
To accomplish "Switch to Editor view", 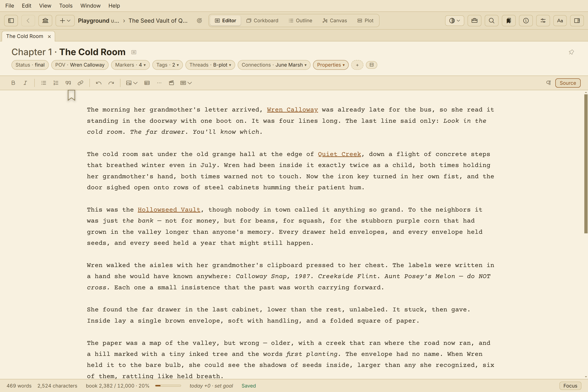I will (x=225, y=20).
